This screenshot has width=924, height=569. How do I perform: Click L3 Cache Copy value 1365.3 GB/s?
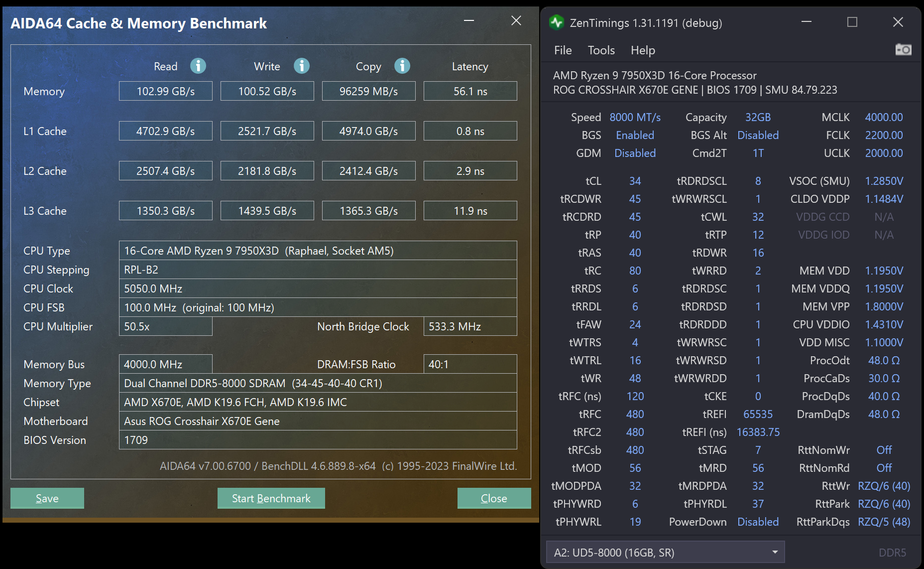pos(369,211)
